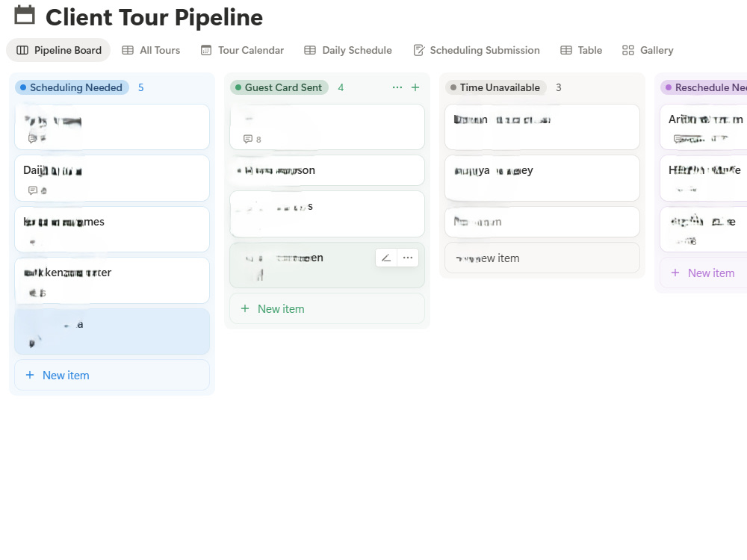Open the card ending in 'mes'
This screenshot has height=560, width=747.
pos(112,229)
